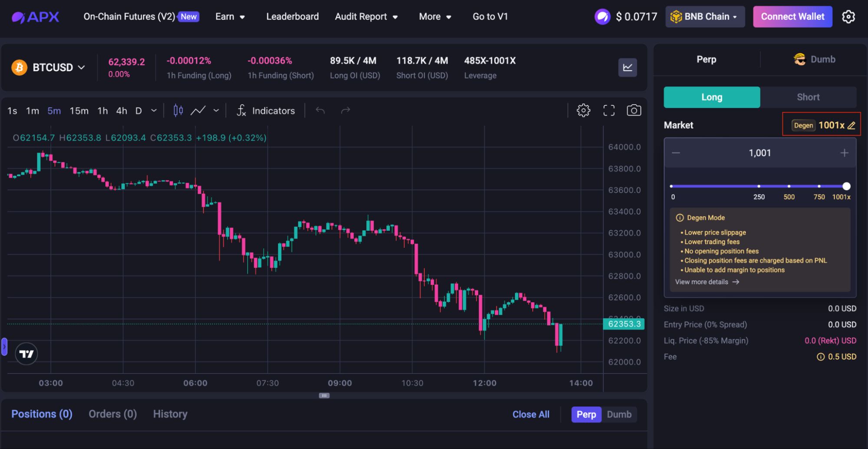Select the candlestick chart type icon
868x449 pixels.
[177, 110]
